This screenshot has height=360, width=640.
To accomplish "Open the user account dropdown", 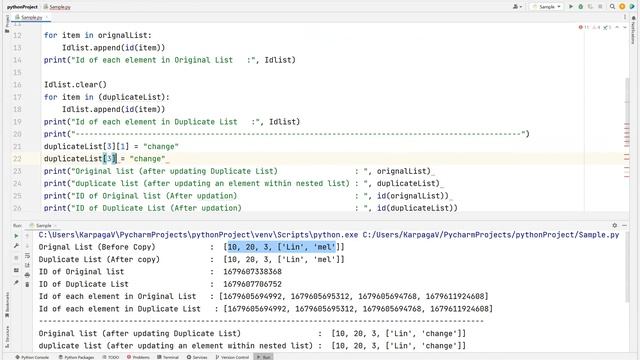I will click(517, 7).
